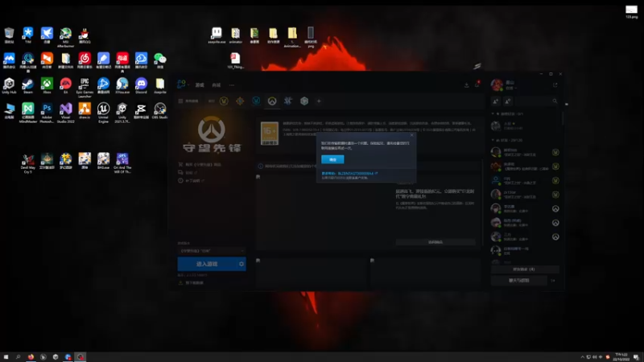This screenshot has height=362, width=644.
Task: Open the BLZBNTAGT error code link
Action: [349, 174]
